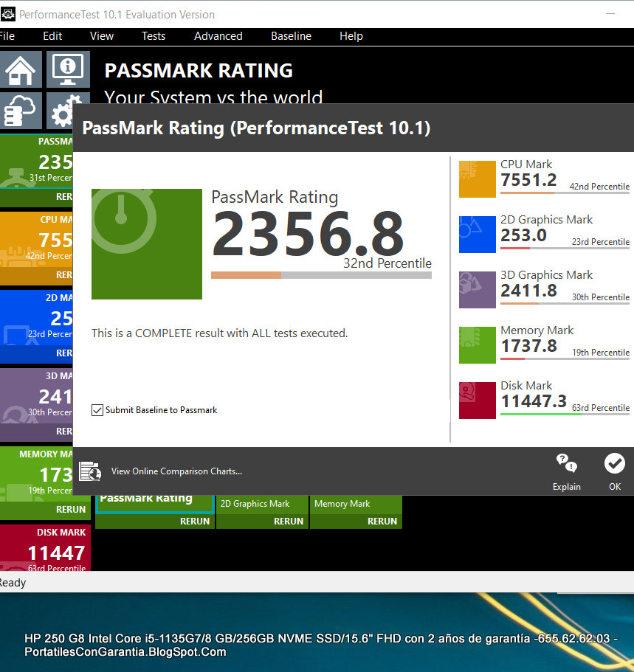Open the Help menu

click(x=351, y=36)
